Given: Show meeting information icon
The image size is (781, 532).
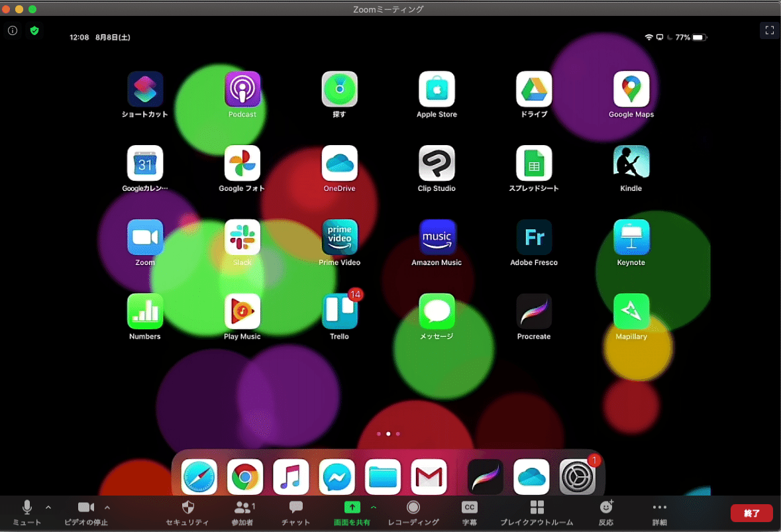Looking at the screenshot, I should tap(13, 31).
